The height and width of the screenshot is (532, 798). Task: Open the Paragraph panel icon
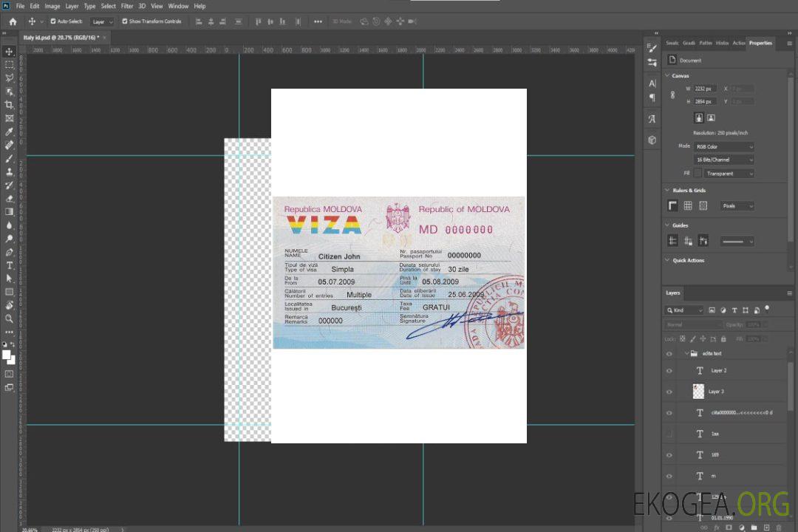click(652, 98)
